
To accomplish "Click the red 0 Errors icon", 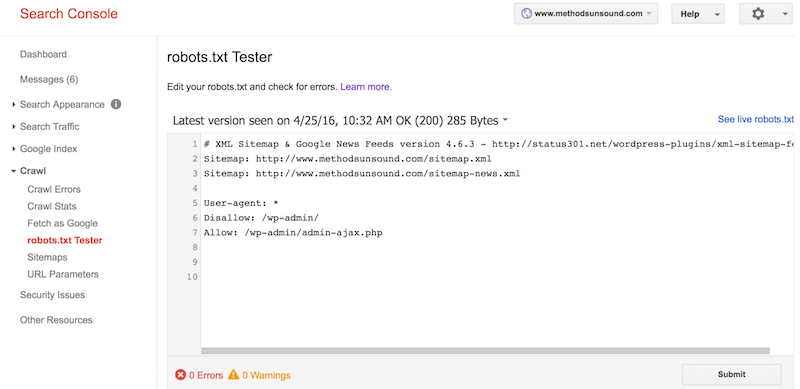I will click(x=181, y=375).
